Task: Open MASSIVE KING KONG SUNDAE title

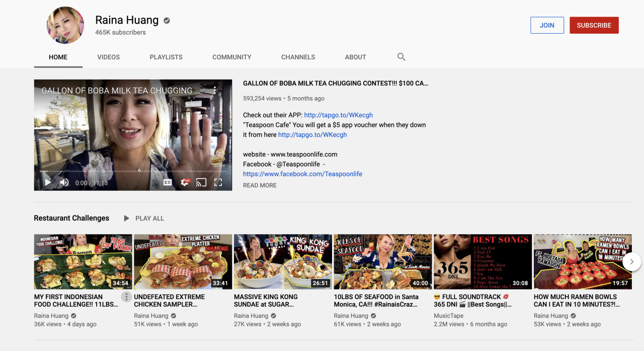Action: [x=266, y=301]
